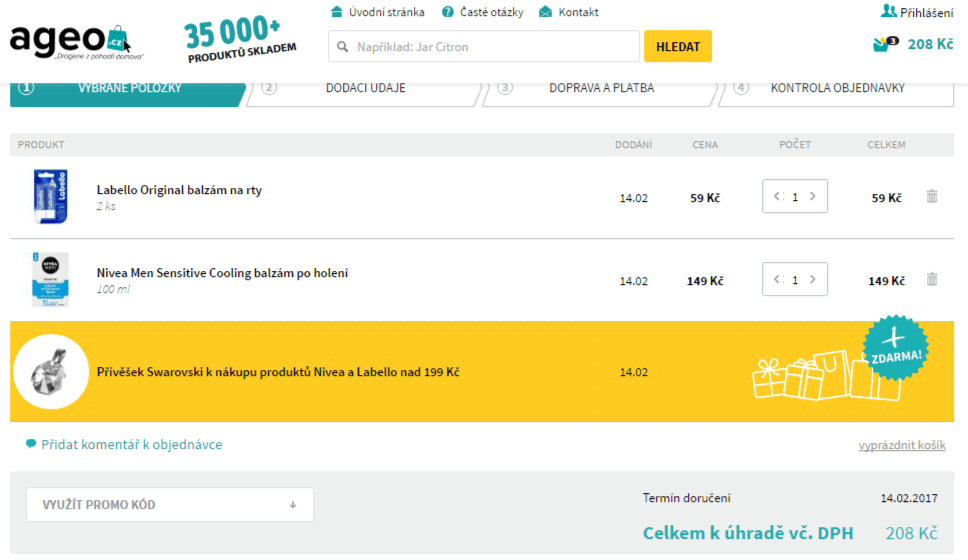
Task: Expand the Využít promo kód section
Action: (x=170, y=505)
